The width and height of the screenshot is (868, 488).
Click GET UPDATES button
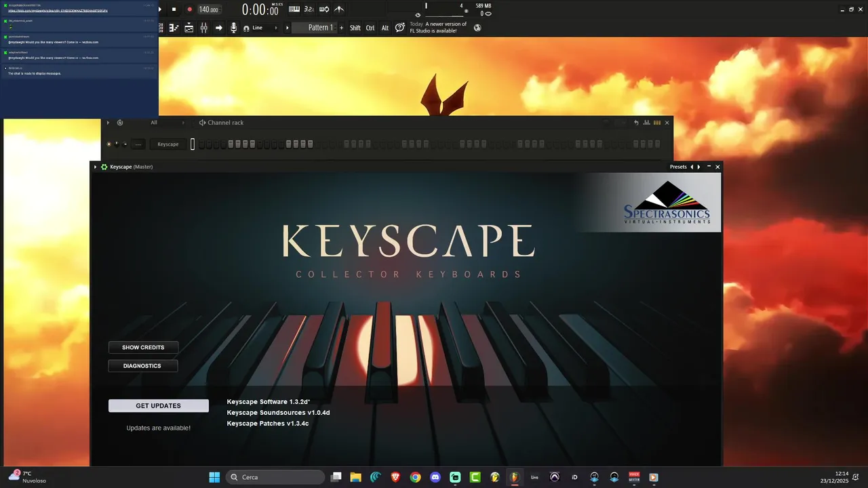click(159, 405)
